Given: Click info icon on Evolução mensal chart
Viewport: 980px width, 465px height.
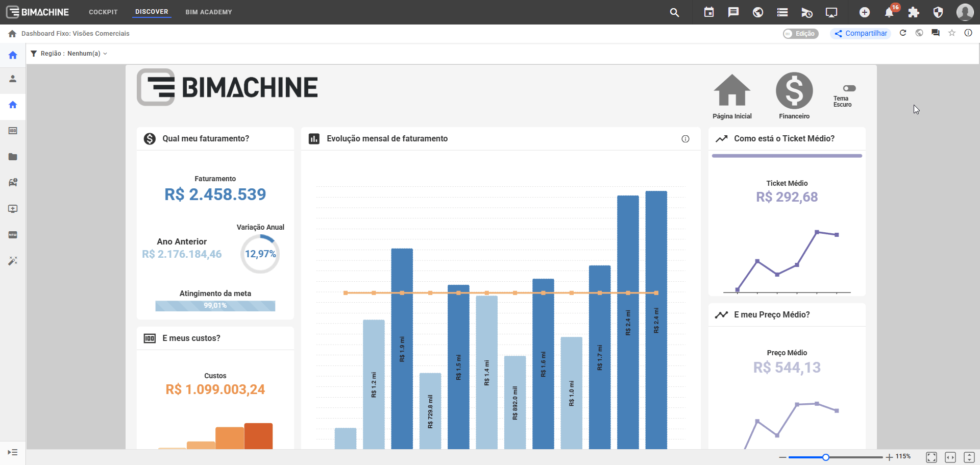Looking at the screenshot, I should pyautogui.click(x=685, y=139).
